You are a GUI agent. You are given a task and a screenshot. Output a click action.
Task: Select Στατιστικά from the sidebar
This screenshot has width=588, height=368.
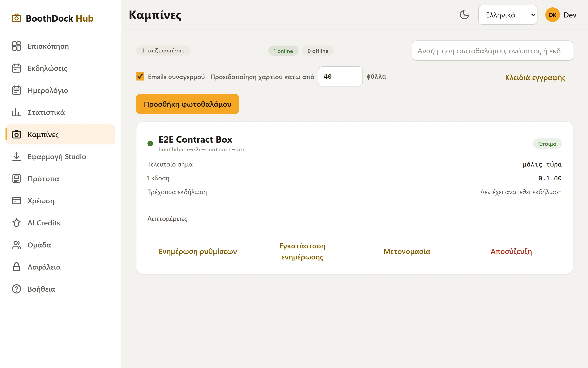(60, 112)
